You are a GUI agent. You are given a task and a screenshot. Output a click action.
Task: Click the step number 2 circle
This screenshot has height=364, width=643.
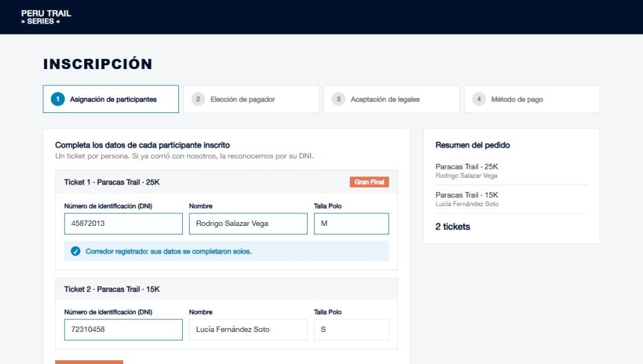198,99
